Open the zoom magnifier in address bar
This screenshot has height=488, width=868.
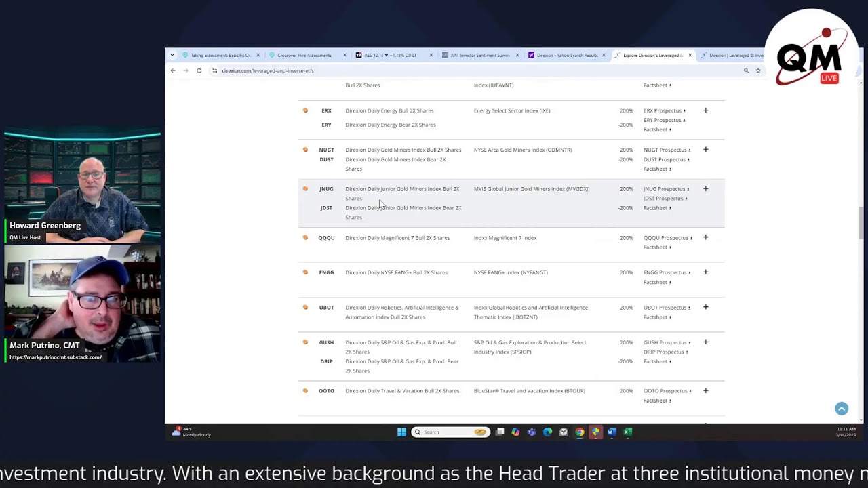[746, 70]
